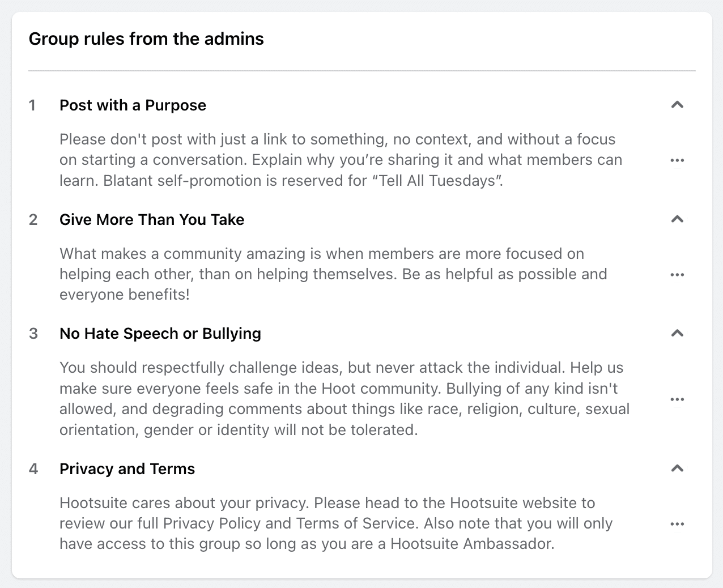Click rule number 2
The image size is (723, 588).
tap(33, 220)
